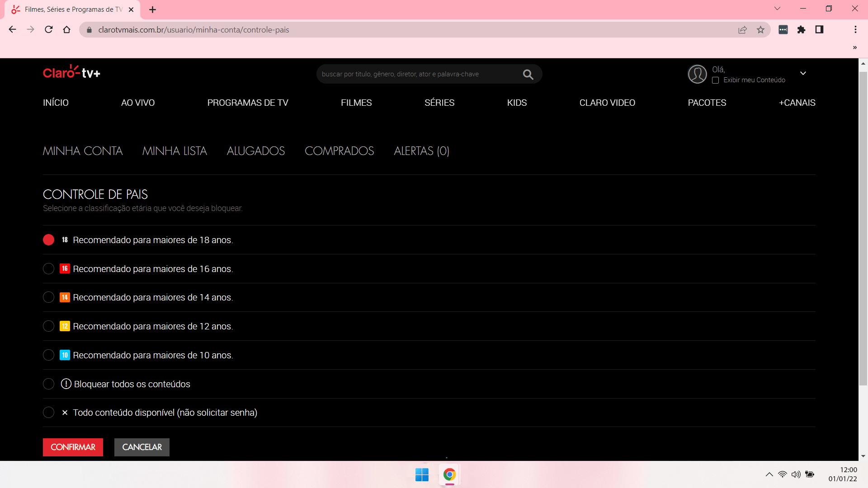Click the exclamation icon beside Bloquear todos
This screenshot has height=488, width=868.
(x=66, y=384)
